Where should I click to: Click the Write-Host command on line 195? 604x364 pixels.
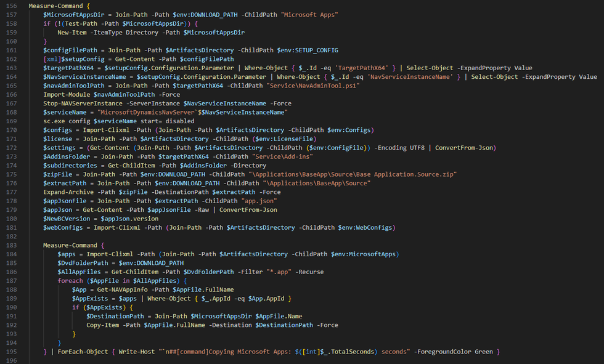point(136,351)
